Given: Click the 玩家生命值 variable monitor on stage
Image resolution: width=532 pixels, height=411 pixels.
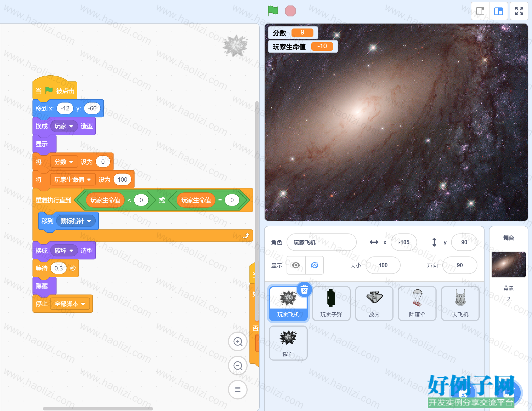Looking at the screenshot, I should [303, 47].
